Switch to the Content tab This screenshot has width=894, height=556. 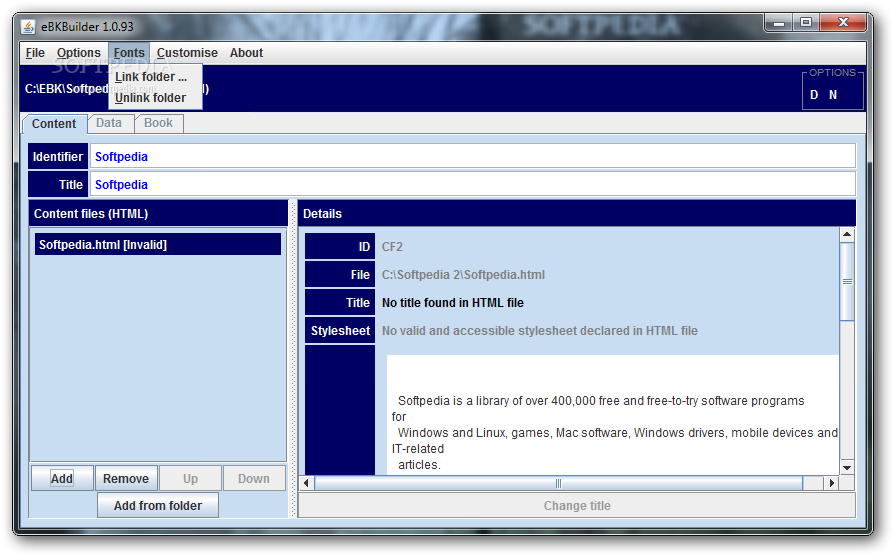pos(54,124)
